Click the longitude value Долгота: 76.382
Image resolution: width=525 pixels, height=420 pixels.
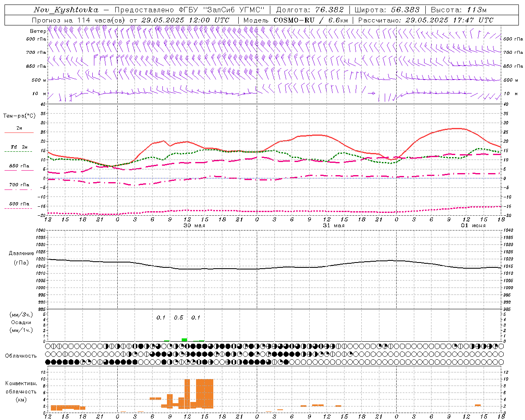tap(310, 10)
